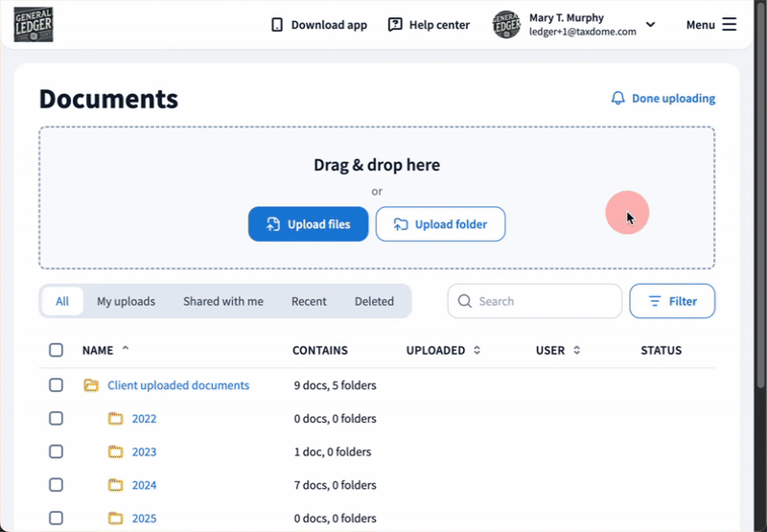Click the General Ledger logo
Viewport: 767px width, 532px height.
[34, 25]
